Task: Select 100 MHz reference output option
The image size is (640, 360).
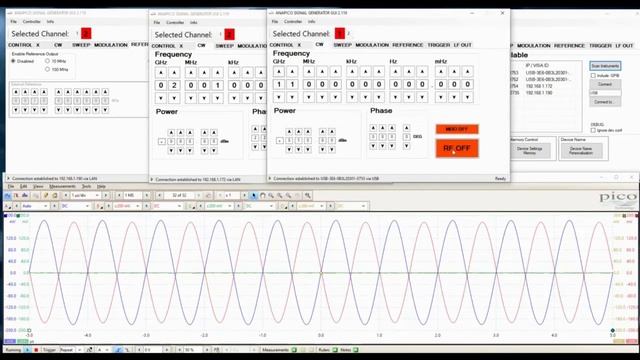Action: coord(47,69)
